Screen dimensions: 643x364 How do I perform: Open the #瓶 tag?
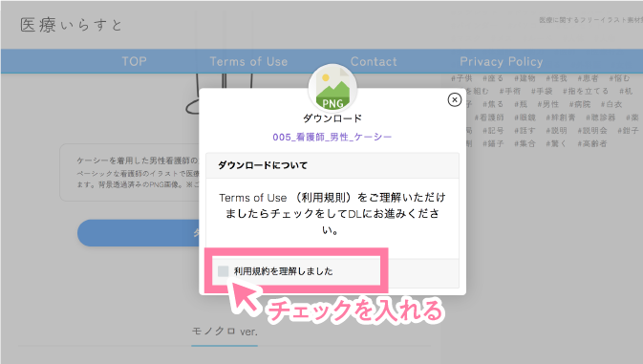(x=521, y=104)
